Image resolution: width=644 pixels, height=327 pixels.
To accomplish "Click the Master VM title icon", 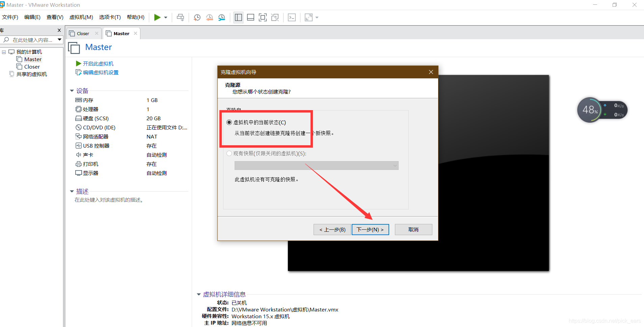I will (x=74, y=48).
